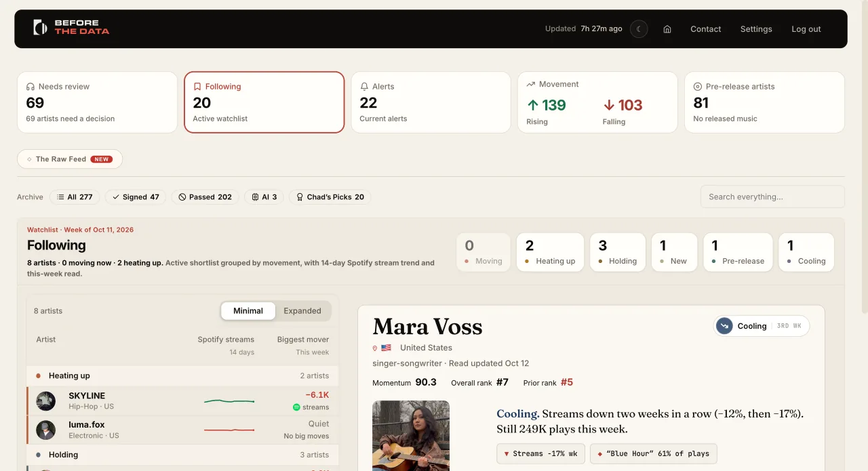This screenshot has width=868, height=471.
Task: Click the −6.1K mover value
Action: [x=317, y=395]
